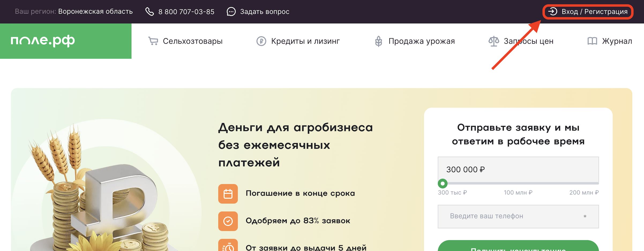Click the wheat ear icon by Продажа урожая
Image resolution: width=644 pixels, height=251 pixels.
coord(379,41)
